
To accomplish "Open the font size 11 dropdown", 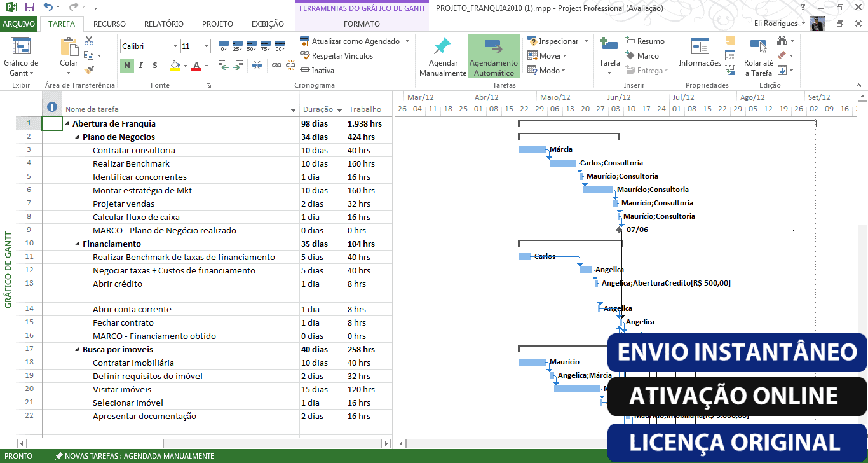I will (207, 46).
